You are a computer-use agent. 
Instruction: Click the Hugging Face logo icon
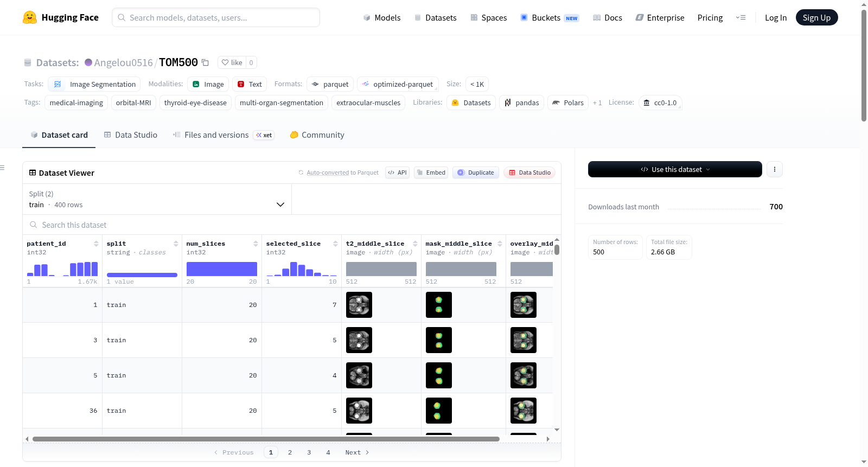tap(30, 17)
